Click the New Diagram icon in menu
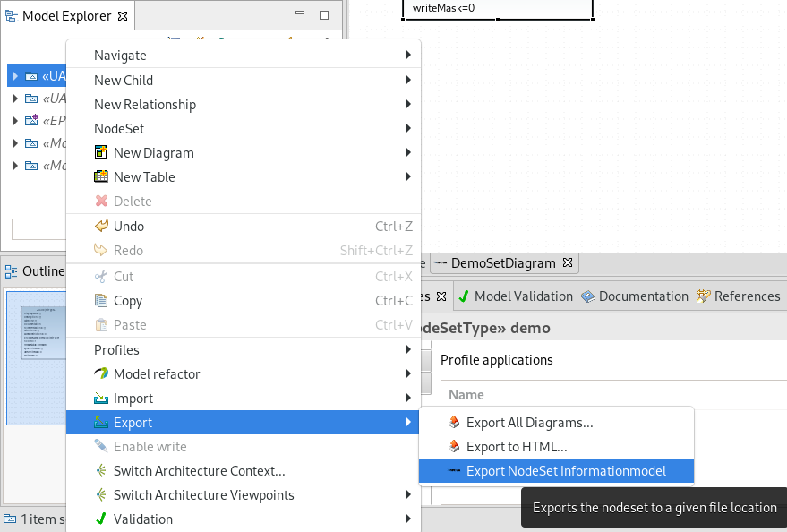This screenshot has height=532, width=787. click(101, 153)
